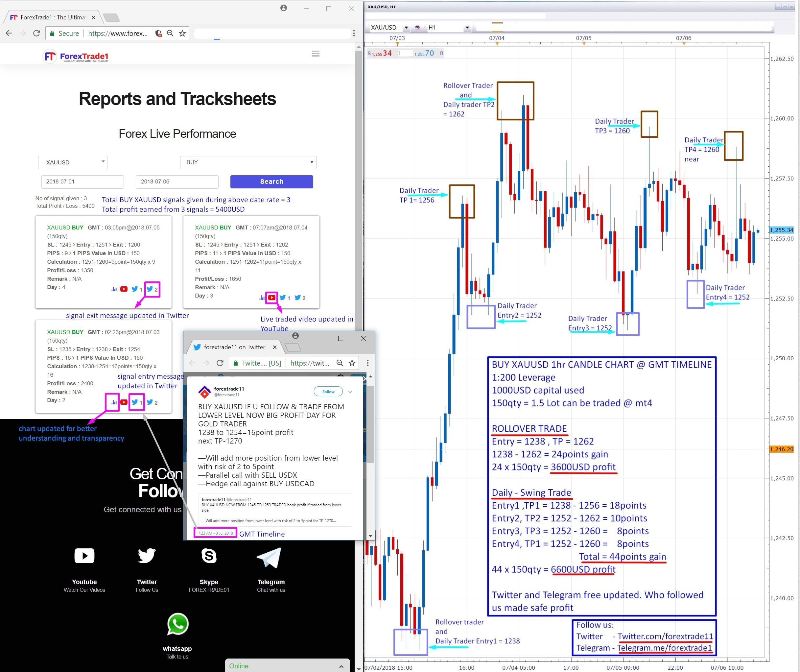Bookmark the ForexTrade1 page with the star
The image size is (800, 672).
(x=182, y=33)
